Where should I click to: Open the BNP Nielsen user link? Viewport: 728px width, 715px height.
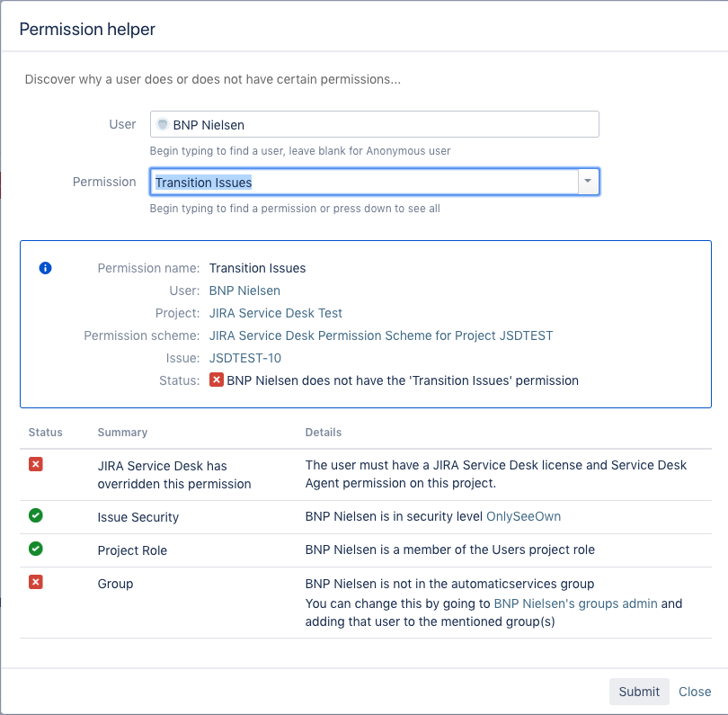click(244, 290)
